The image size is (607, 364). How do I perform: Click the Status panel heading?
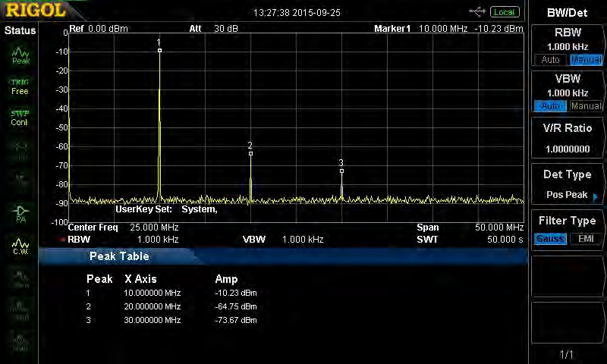(20, 30)
